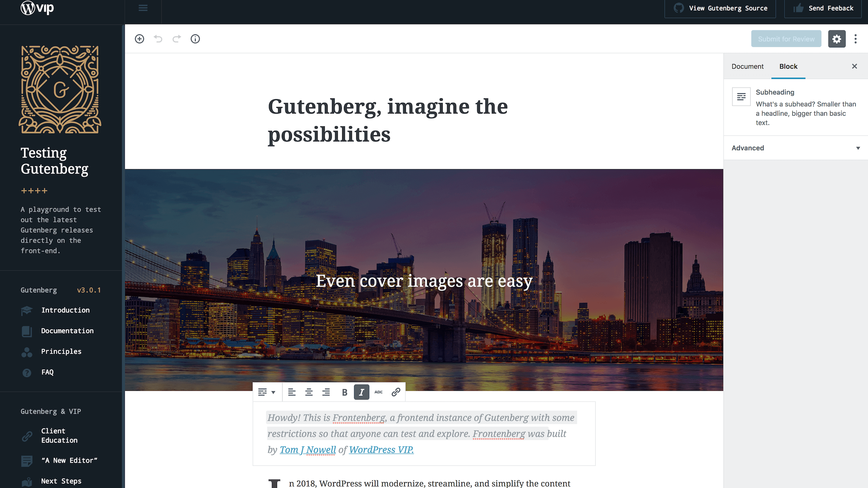Click the strikethrough text icon

click(379, 391)
